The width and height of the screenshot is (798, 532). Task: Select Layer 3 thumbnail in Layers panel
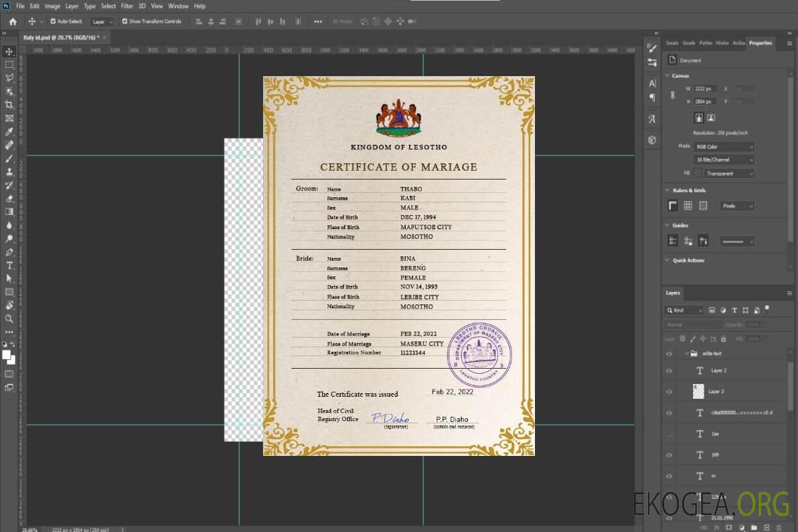[699, 392]
